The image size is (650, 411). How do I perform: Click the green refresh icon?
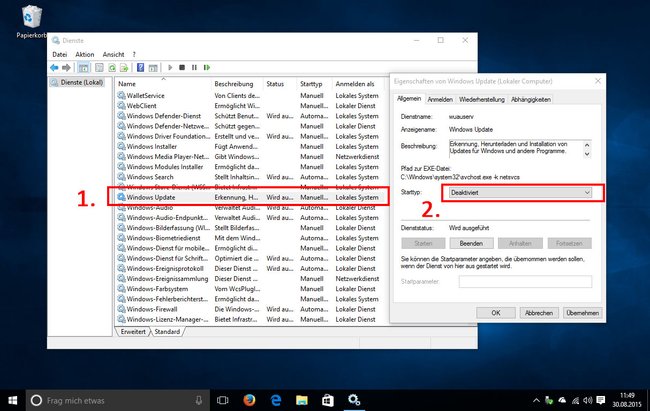pos(112,67)
